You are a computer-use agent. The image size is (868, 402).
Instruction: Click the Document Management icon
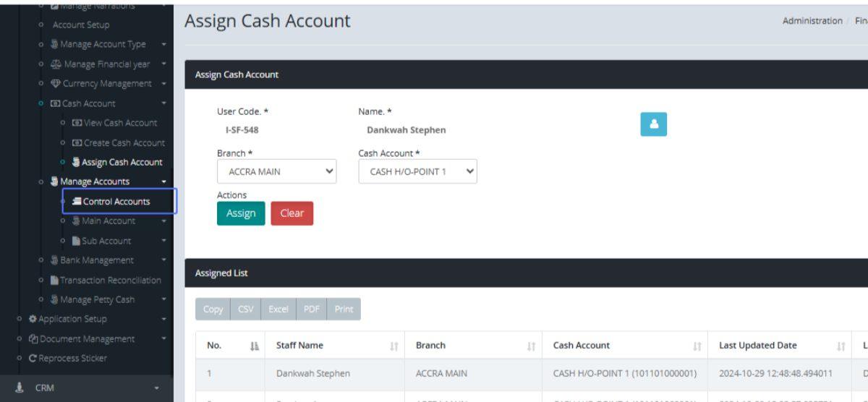point(33,339)
